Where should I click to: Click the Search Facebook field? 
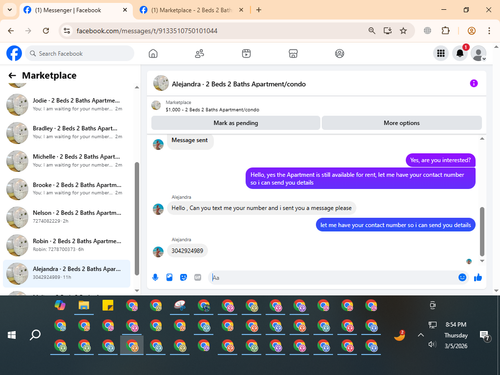click(x=80, y=53)
